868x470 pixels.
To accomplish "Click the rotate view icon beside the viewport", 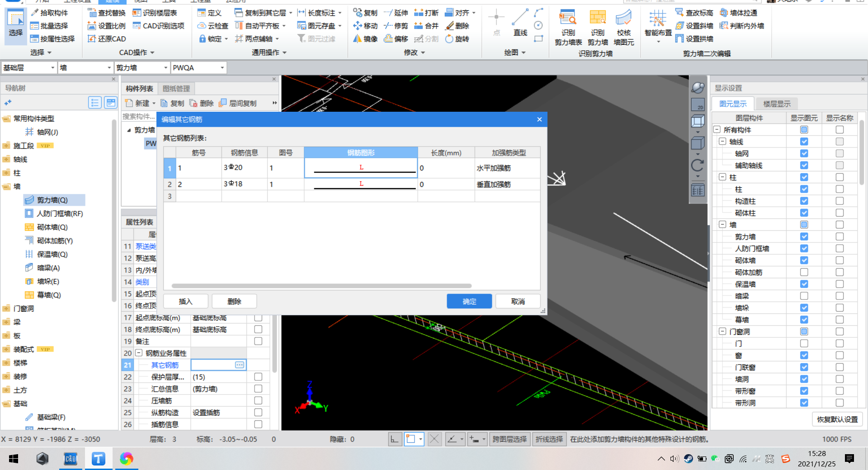I will pos(698,165).
